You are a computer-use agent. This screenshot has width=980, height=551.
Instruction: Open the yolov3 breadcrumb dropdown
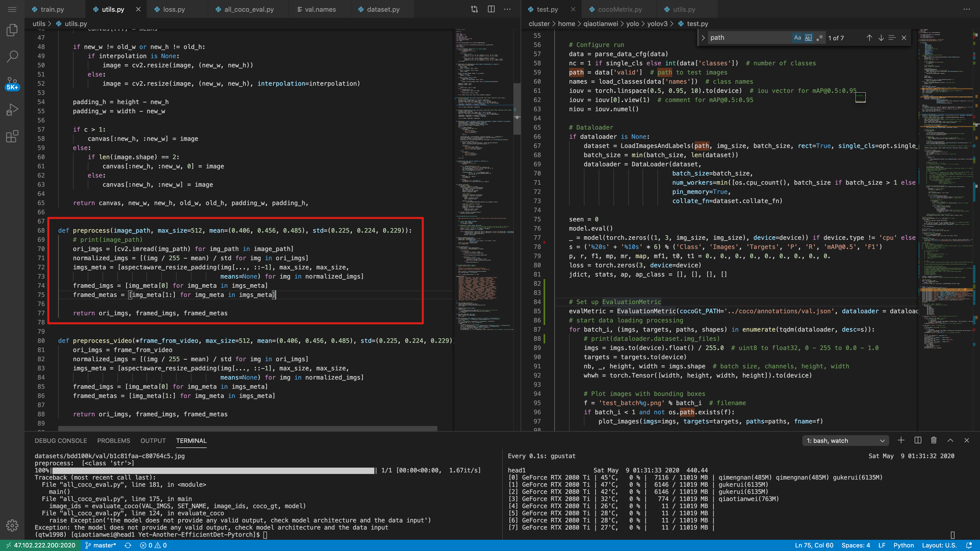657,23
